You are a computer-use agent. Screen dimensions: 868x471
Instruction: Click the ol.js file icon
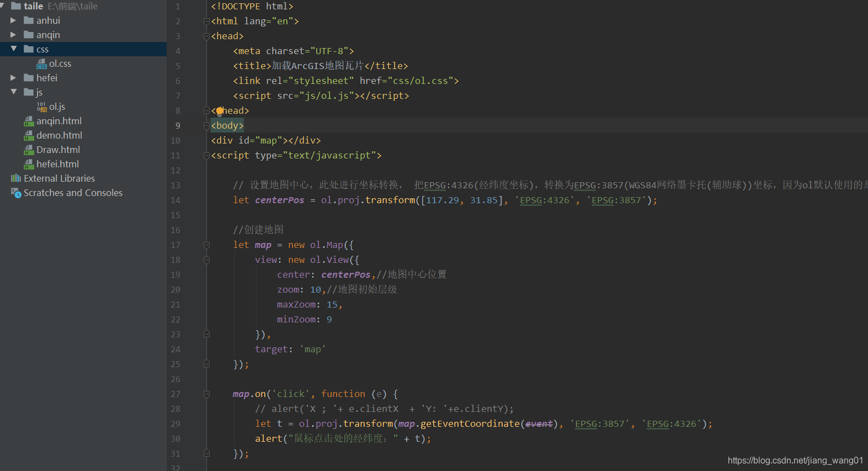point(41,107)
